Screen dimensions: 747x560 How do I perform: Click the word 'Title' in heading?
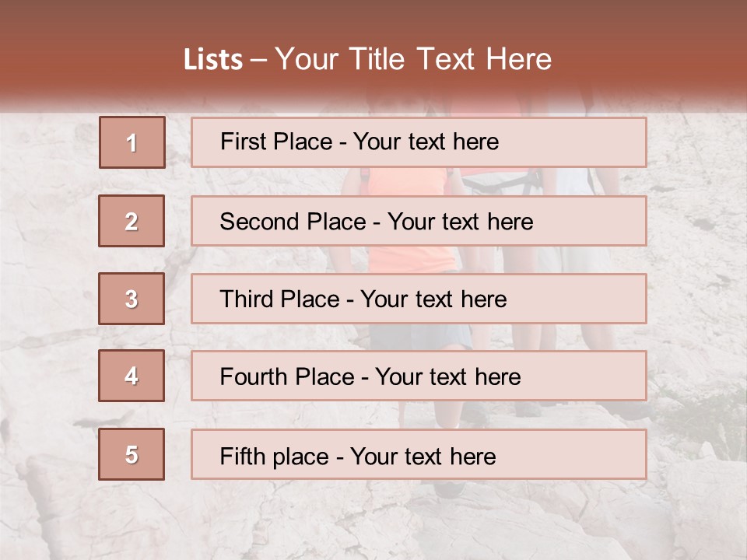pos(377,59)
